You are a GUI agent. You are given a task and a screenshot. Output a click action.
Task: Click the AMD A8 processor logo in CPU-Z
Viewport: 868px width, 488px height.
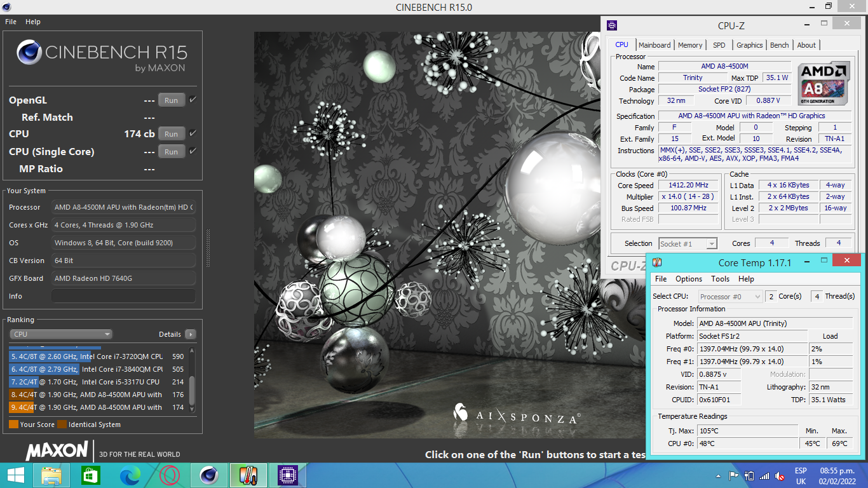click(x=825, y=84)
